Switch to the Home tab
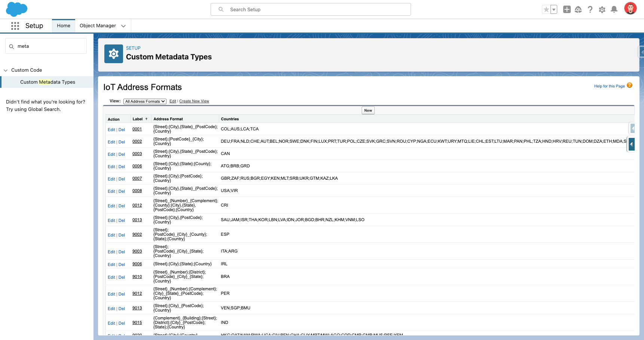The height and width of the screenshot is (340, 644). 64,26
